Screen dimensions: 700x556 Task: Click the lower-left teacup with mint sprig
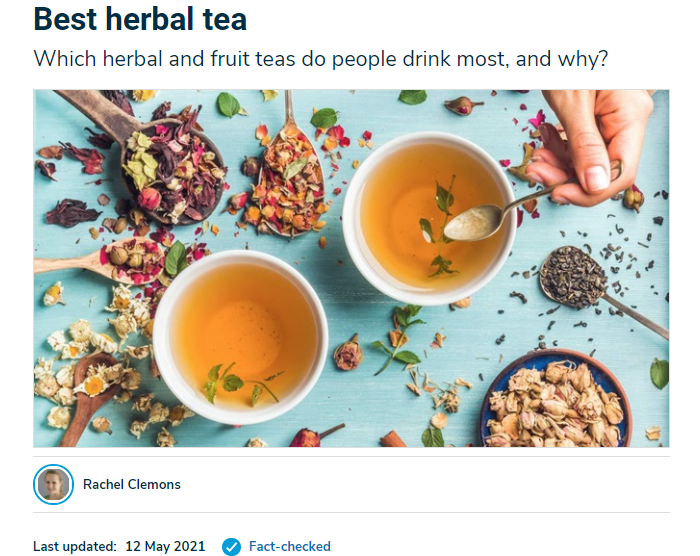pos(241,337)
